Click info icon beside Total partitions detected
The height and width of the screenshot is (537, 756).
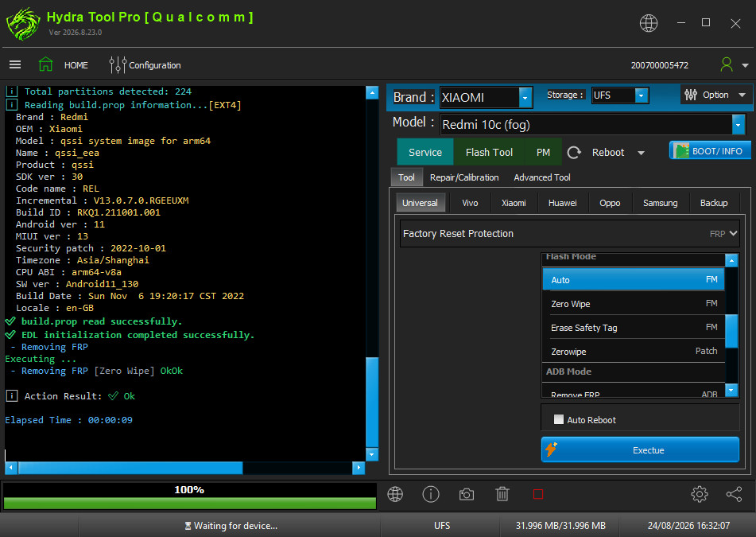[x=12, y=91]
